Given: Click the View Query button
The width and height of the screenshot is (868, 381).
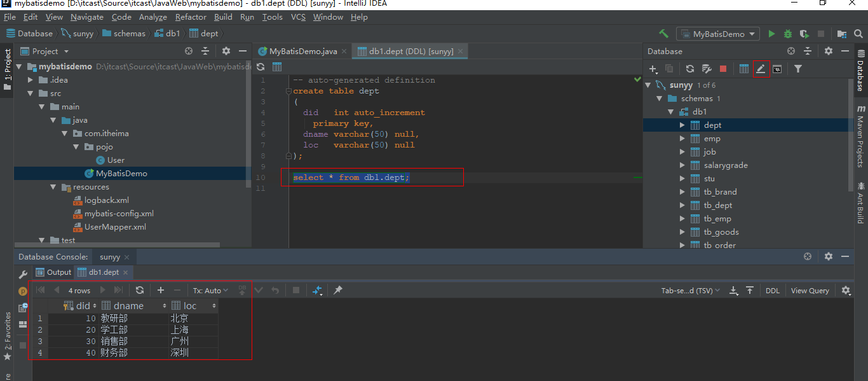Looking at the screenshot, I should (810, 291).
